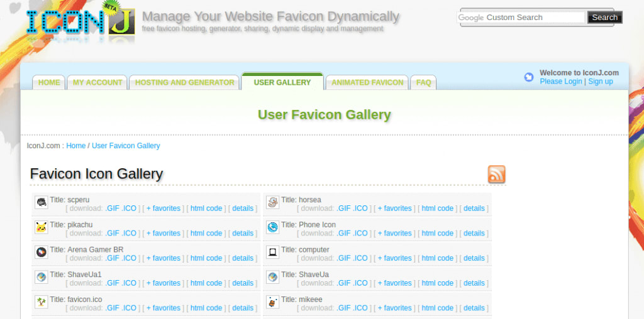
Task: Add ShaveUa to favorites
Action: click(395, 283)
